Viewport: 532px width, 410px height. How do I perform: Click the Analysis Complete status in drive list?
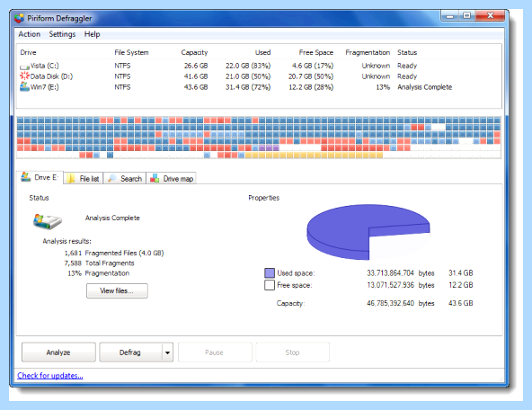424,87
